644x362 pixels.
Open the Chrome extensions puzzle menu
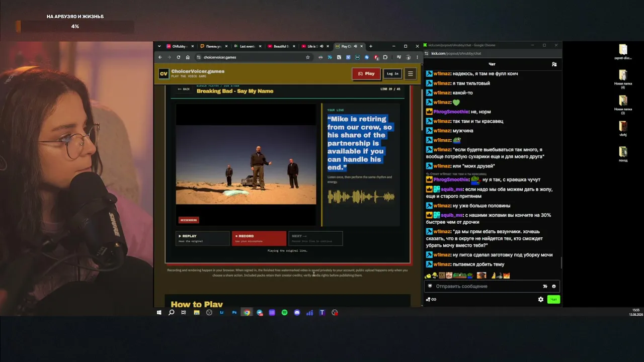pos(385,57)
